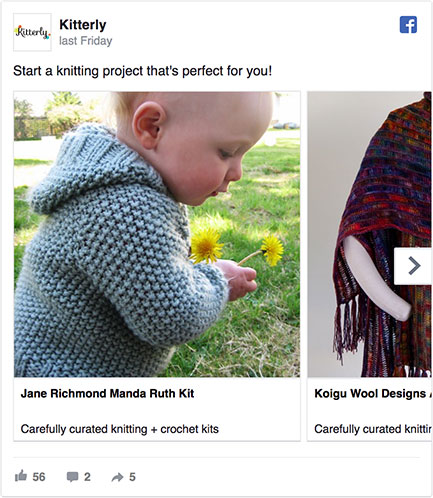
Task: Click the post text 'Start a knitting project'
Action: click(x=143, y=71)
